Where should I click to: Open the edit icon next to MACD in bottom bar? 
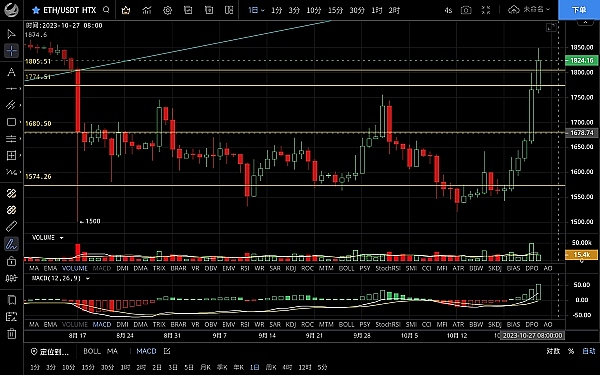click(167, 351)
